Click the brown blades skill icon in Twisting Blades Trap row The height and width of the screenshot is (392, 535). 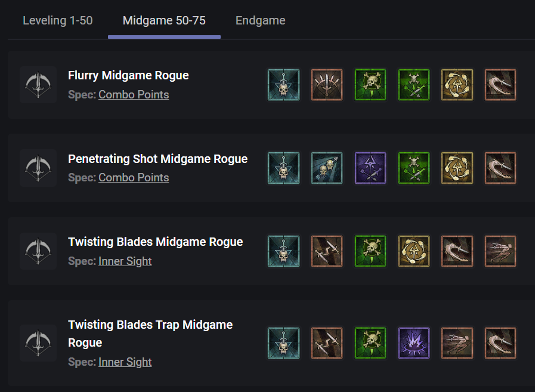[x=327, y=343]
